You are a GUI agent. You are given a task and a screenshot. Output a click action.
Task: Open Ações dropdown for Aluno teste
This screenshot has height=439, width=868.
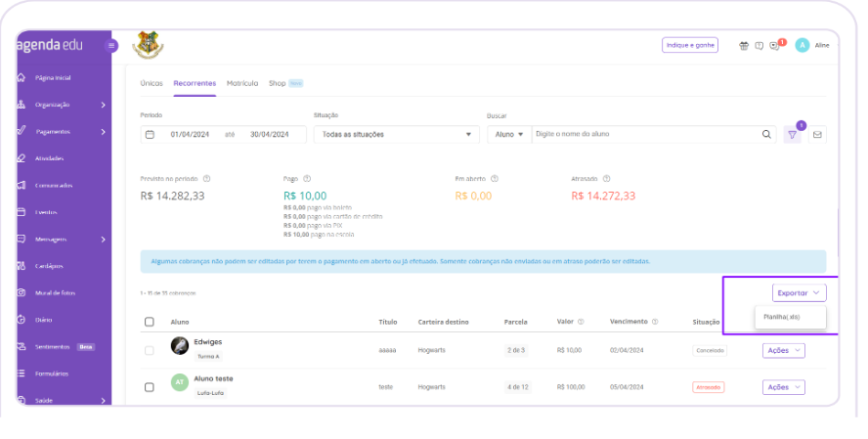coord(783,387)
